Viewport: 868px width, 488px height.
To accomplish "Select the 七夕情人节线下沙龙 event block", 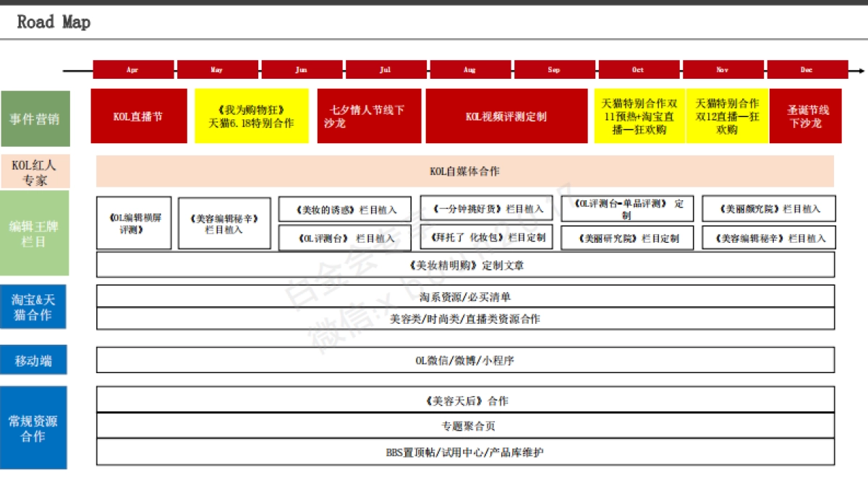I will pyautogui.click(x=369, y=116).
